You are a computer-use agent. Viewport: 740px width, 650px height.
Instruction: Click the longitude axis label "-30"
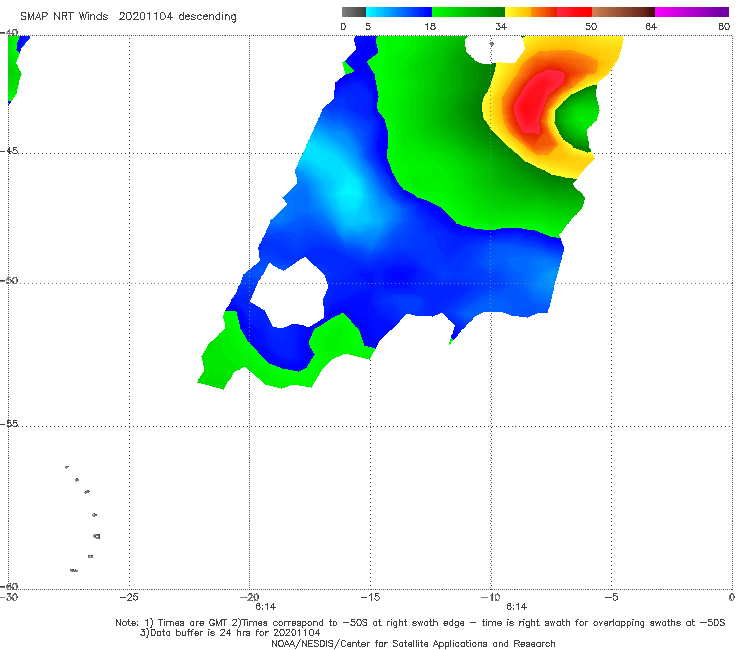[9, 597]
